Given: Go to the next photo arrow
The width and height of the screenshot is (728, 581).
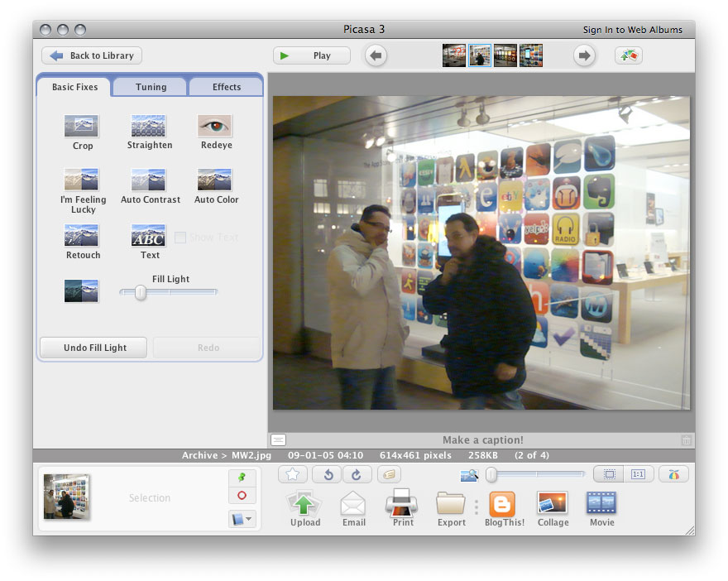Looking at the screenshot, I should (x=585, y=55).
